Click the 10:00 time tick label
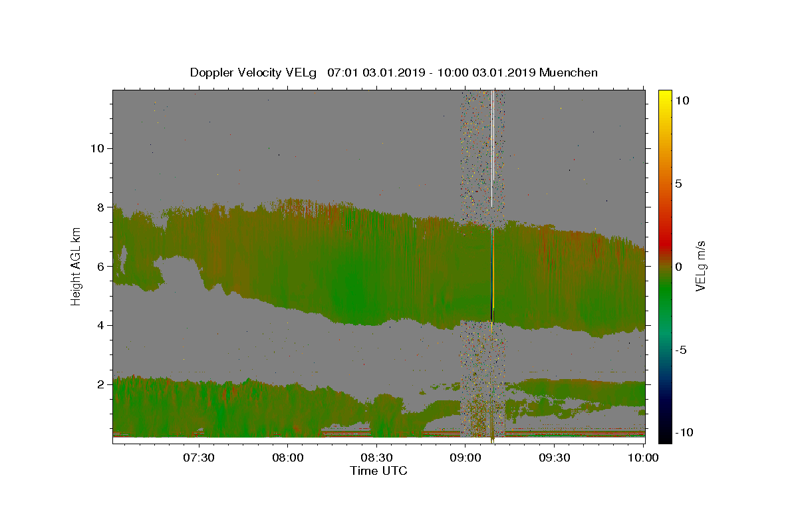The image size is (798, 532). coord(643,458)
